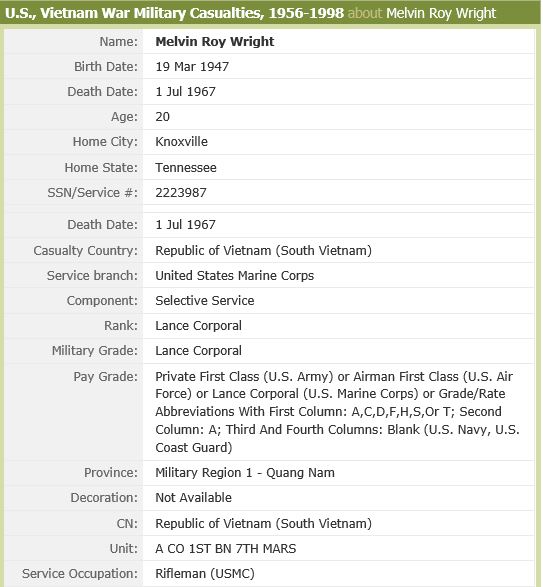
Task: Click the Pay Grade description paragraph
Action: click(337, 412)
